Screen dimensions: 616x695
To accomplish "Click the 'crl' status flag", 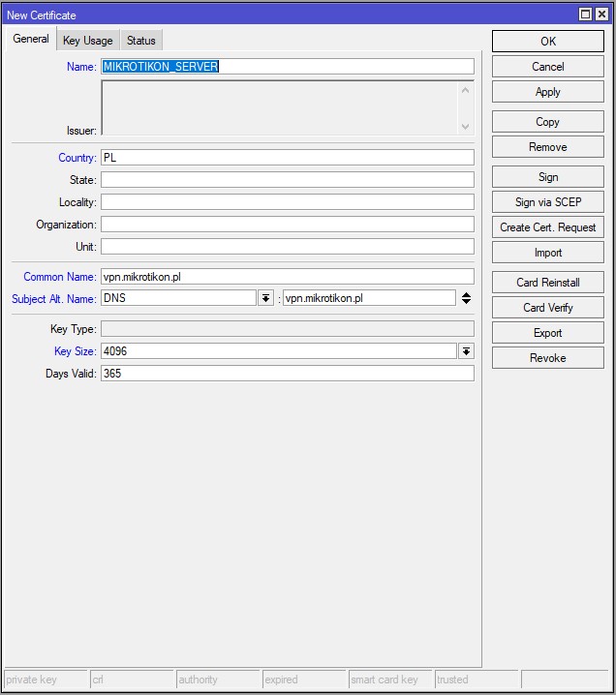I will click(x=132, y=680).
